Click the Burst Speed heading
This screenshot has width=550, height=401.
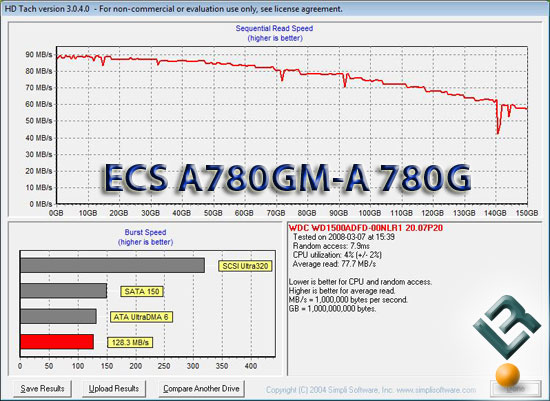(145, 232)
